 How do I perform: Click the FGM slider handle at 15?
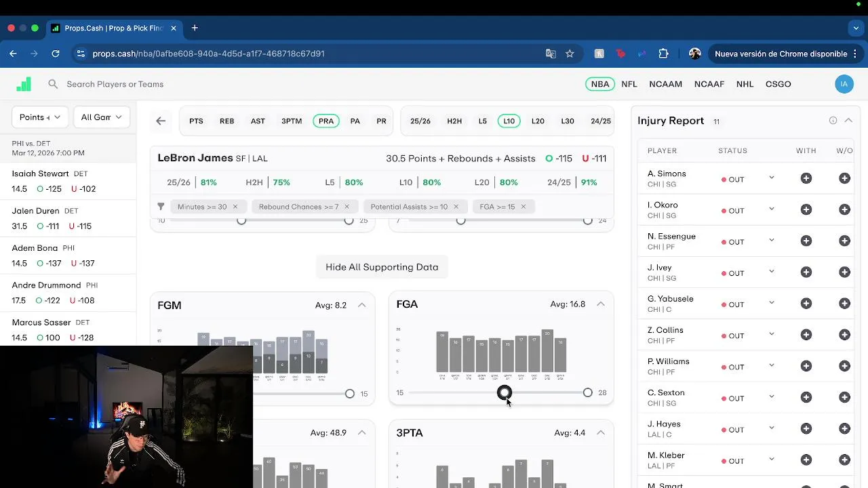(x=349, y=394)
